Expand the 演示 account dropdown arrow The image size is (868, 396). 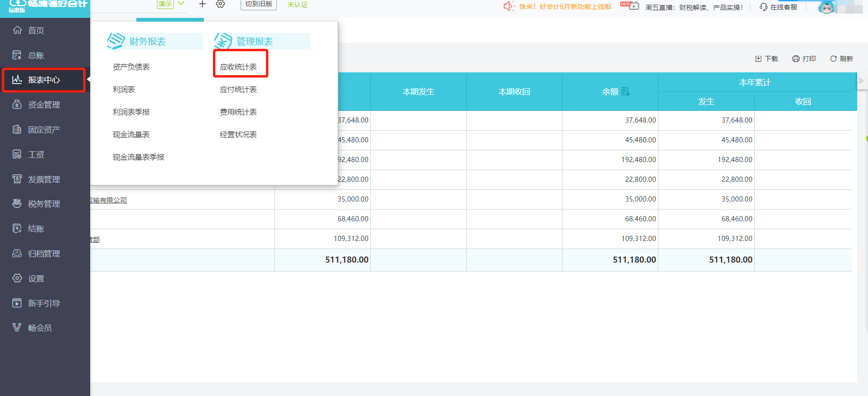coord(181,4)
